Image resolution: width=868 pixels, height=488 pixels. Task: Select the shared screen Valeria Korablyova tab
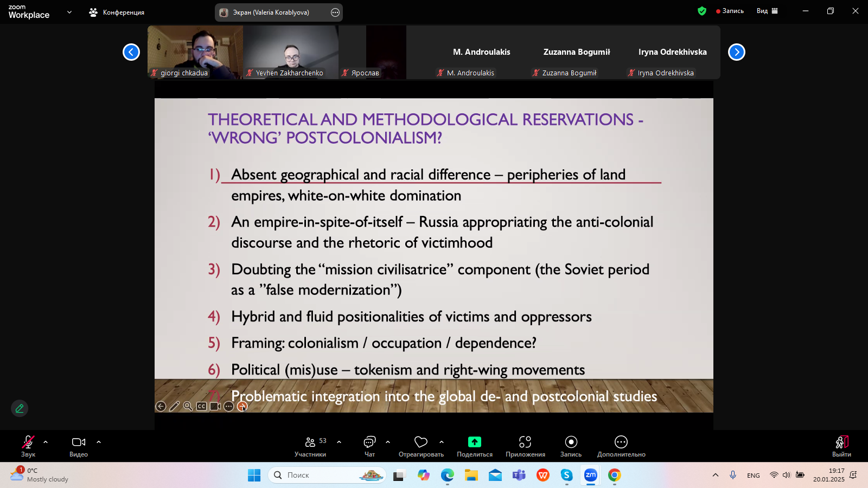point(271,12)
